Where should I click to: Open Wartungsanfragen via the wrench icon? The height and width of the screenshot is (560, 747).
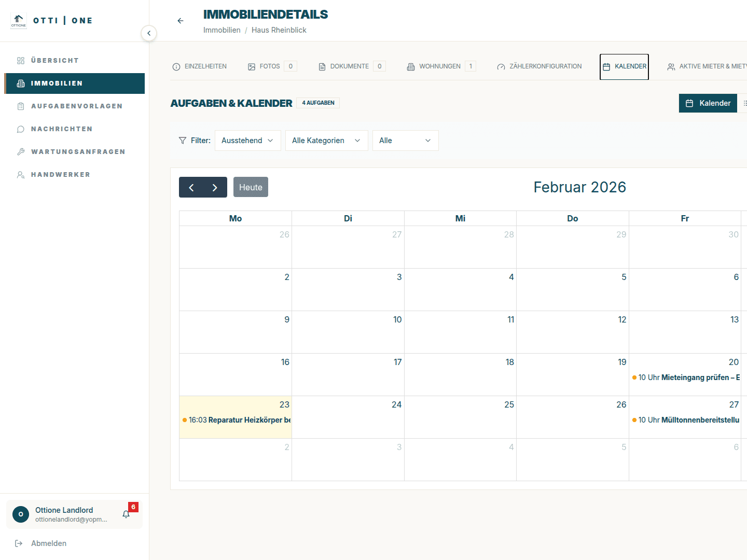[x=21, y=151]
